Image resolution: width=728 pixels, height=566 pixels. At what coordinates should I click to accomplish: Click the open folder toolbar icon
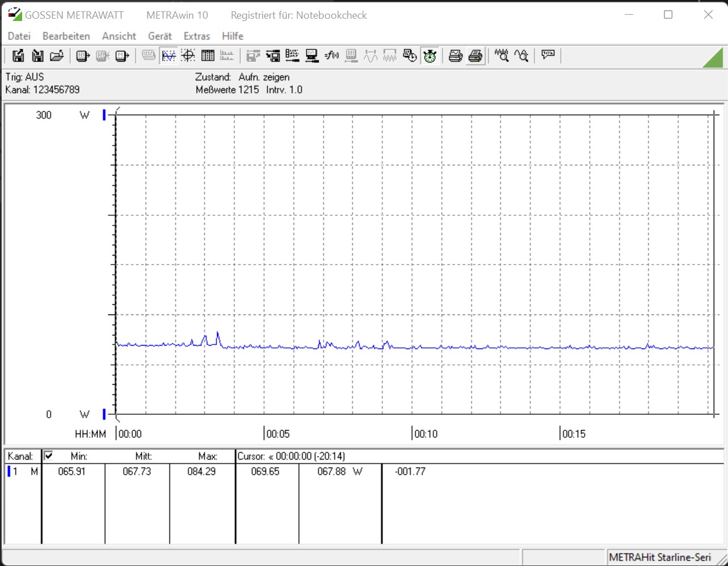[x=57, y=56]
